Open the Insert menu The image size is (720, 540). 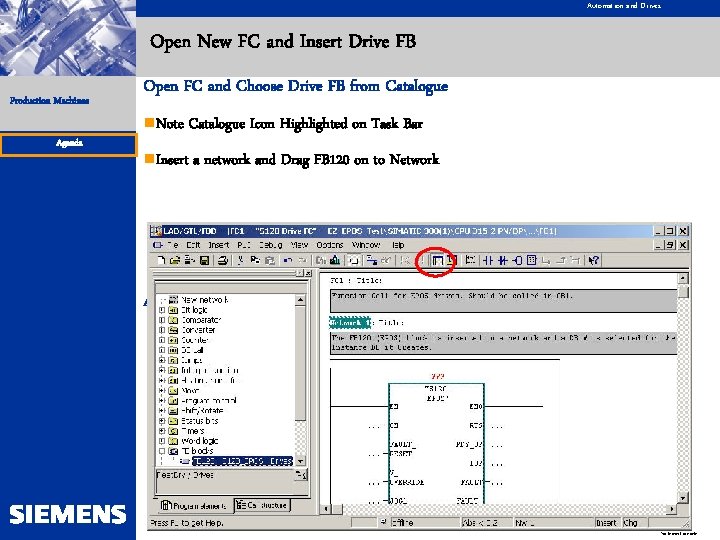[219, 245]
